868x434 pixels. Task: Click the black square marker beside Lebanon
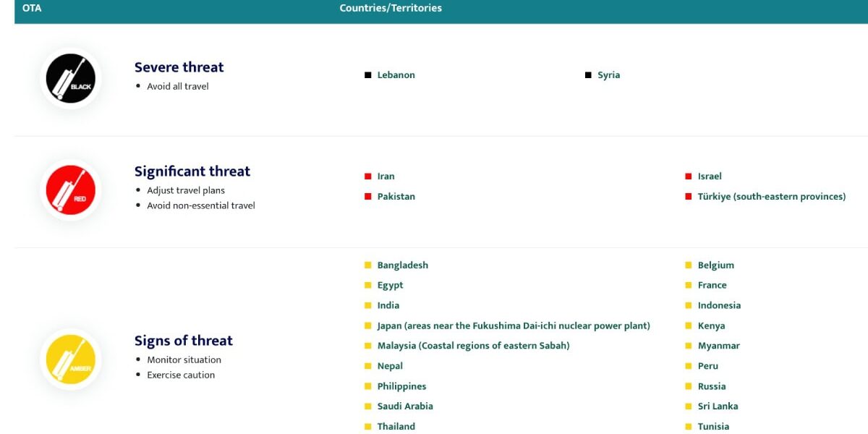click(368, 75)
